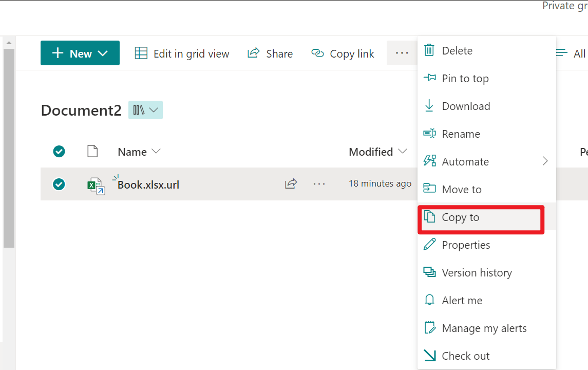The image size is (588, 370).
Task: Click the Rename icon in menu
Action: [x=430, y=133]
